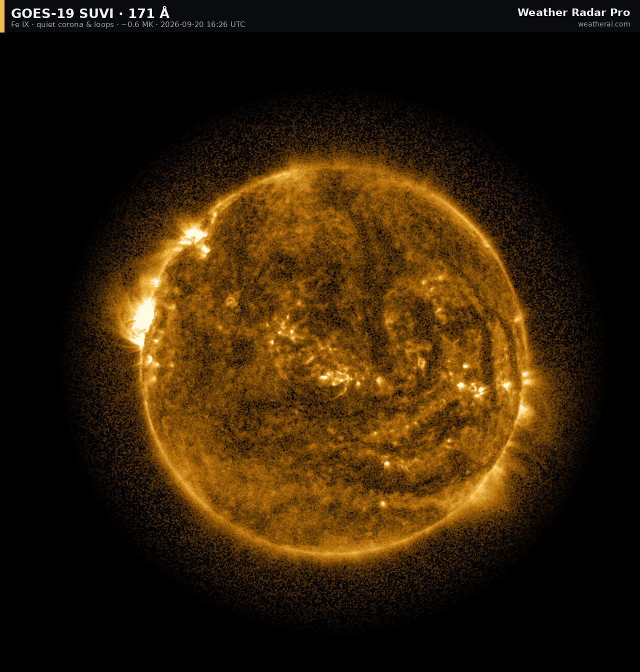The image size is (640, 672).
Task: Click the bright flare on the left limb
Action: coord(141,319)
